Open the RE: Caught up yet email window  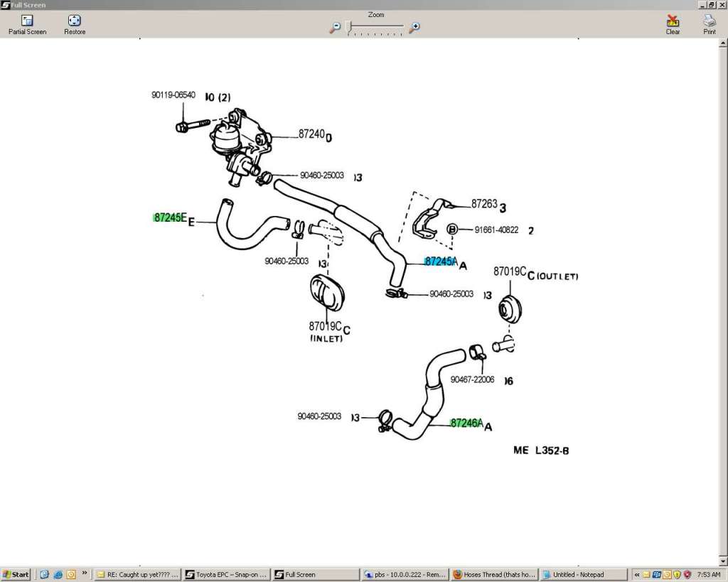138,574
